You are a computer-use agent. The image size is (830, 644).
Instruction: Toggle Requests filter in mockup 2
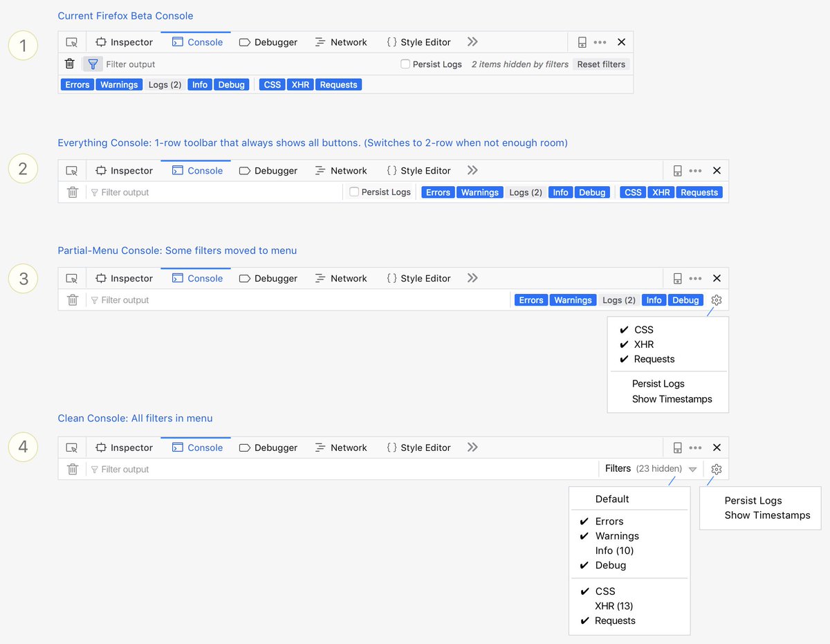click(x=699, y=192)
